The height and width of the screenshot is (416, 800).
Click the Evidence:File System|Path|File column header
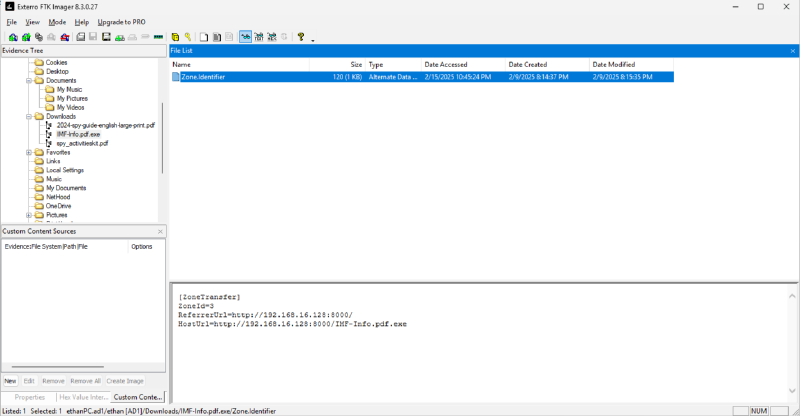(x=65, y=246)
